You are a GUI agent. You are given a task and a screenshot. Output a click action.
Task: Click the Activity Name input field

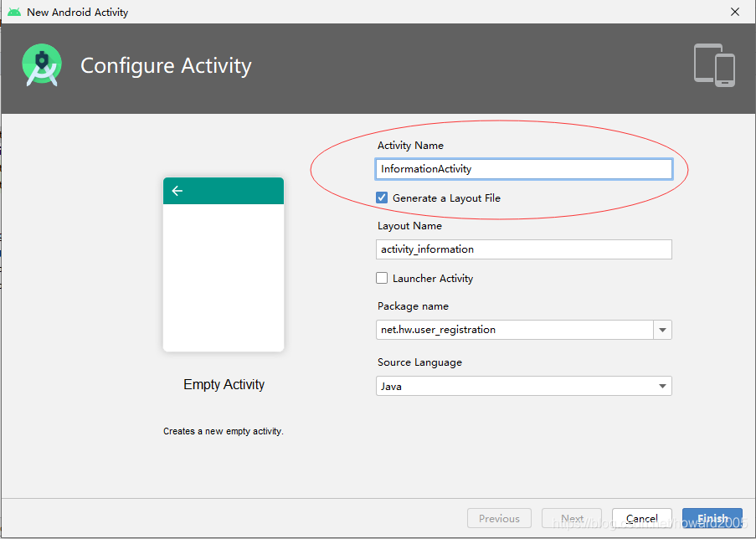coord(523,169)
